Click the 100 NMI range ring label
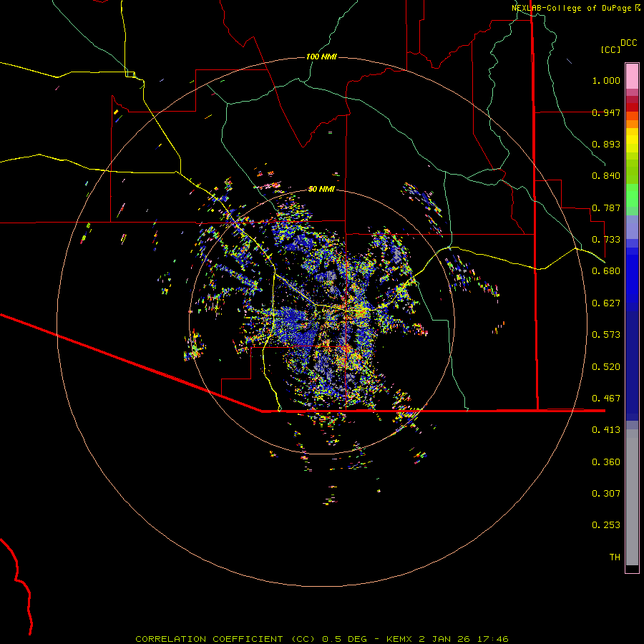This screenshot has height=644, width=644. (321, 57)
